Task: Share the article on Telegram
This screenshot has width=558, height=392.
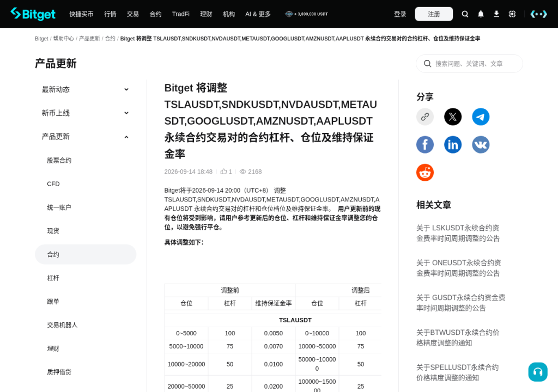Action: click(x=481, y=117)
